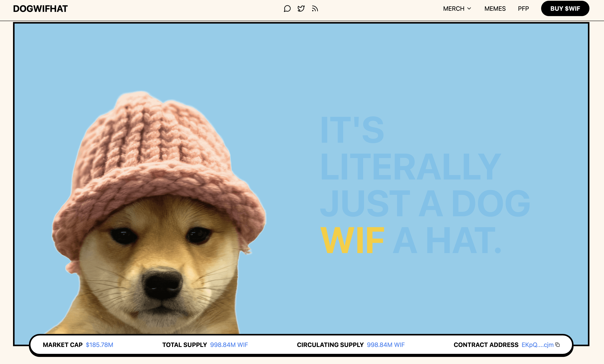Click the yellow WIF word in headline
The image size is (604, 364).
pyautogui.click(x=352, y=240)
